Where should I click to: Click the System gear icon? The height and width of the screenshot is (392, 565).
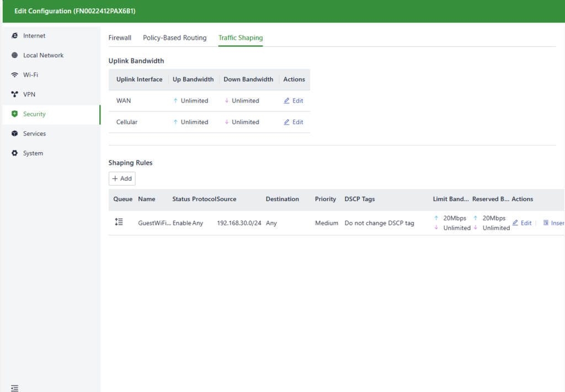coord(15,153)
